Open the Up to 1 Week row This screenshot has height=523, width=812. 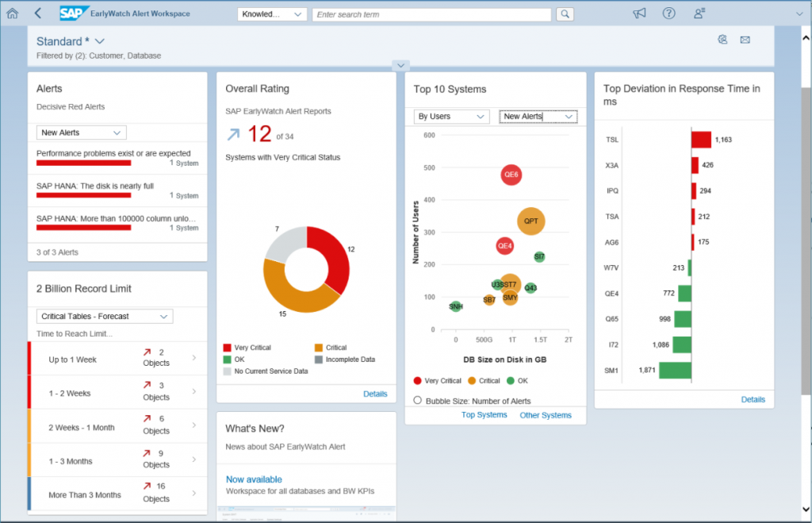point(117,359)
